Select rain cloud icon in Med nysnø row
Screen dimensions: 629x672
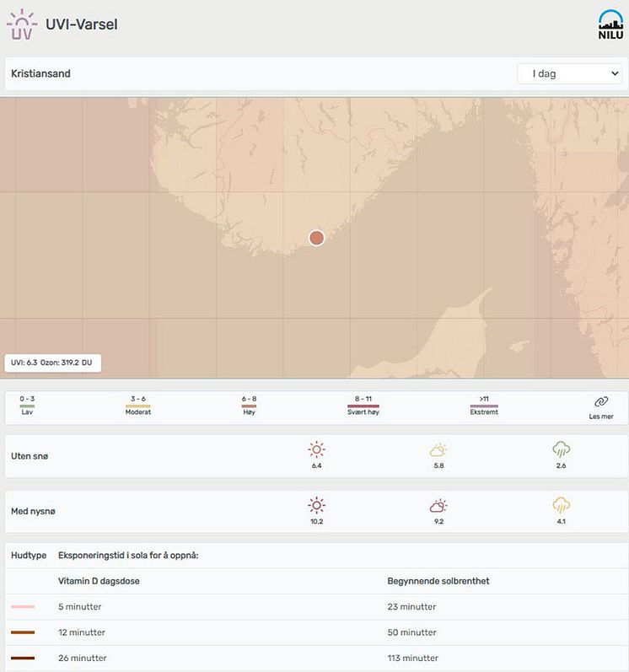(x=561, y=505)
